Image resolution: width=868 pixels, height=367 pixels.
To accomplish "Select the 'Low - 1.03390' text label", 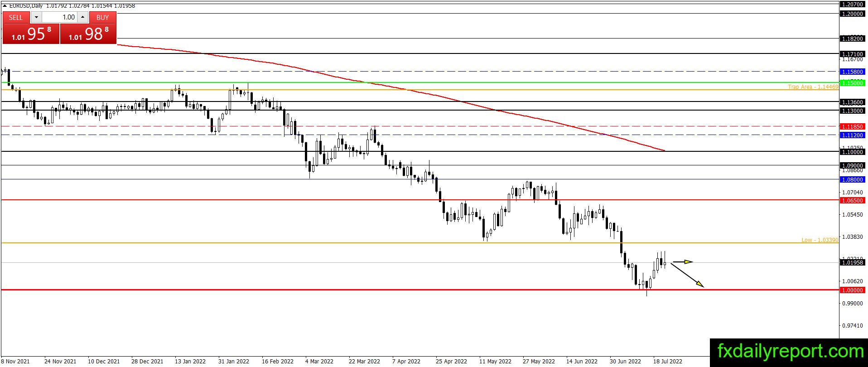I will (820, 240).
